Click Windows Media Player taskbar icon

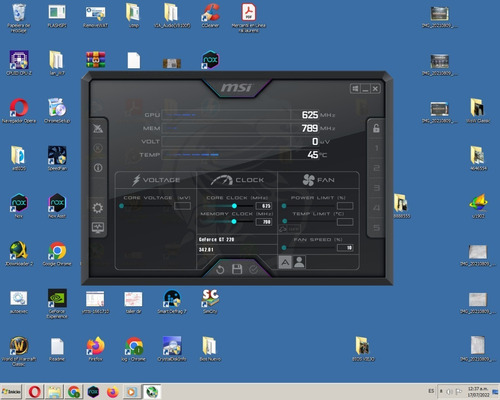coord(132,392)
